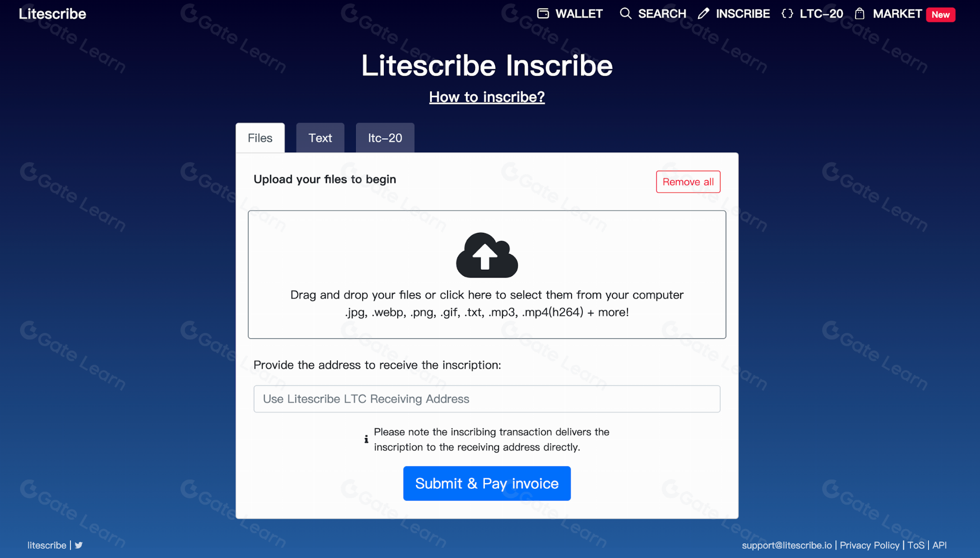Click the search magnifier icon
Image resolution: width=980 pixels, height=558 pixels.
[626, 14]
